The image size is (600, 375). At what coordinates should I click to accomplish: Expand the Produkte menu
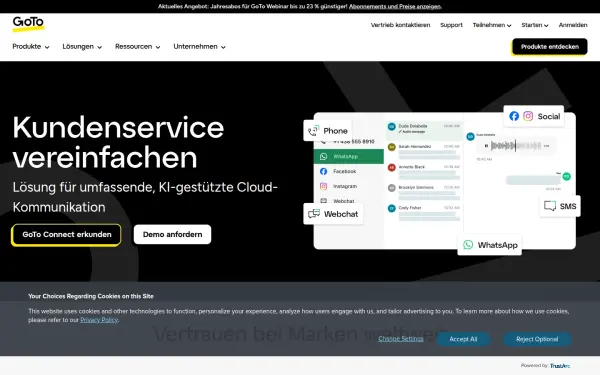coord(31,47)
